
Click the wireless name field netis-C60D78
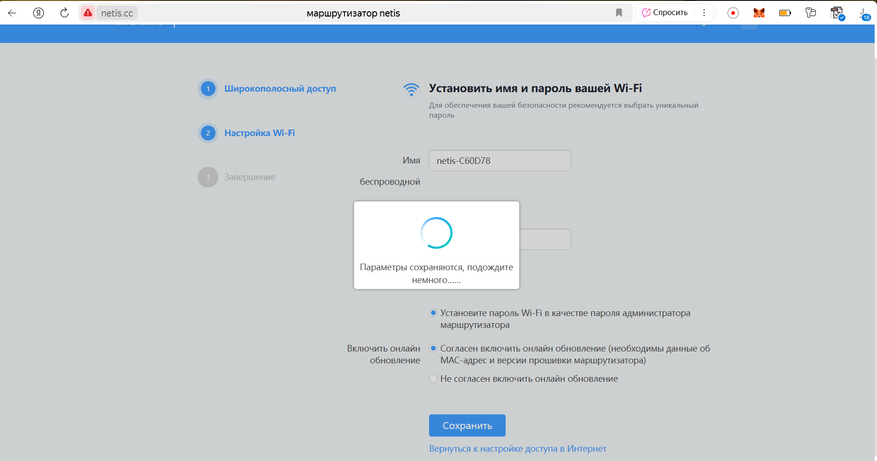tap(500, 161)
